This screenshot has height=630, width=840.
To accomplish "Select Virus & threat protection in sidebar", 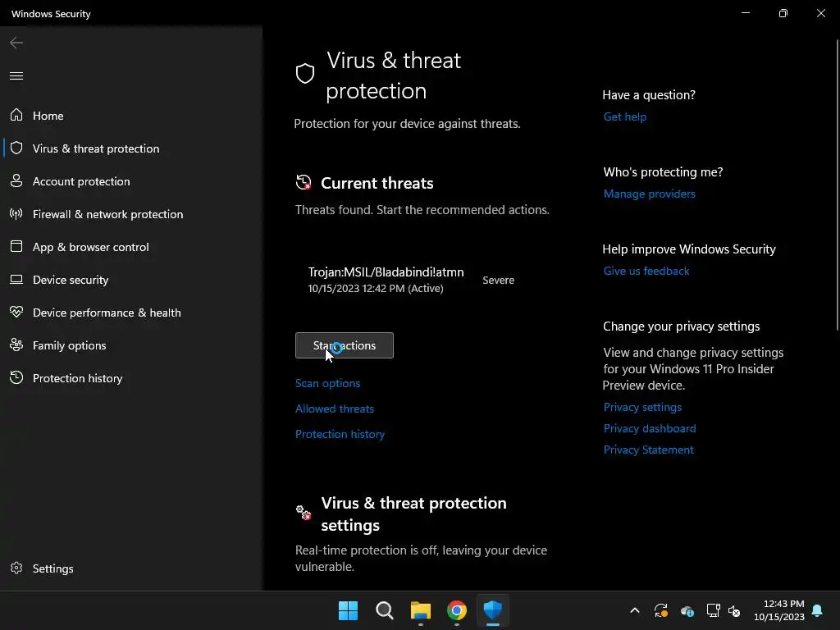I will click(x=130, y=148).
